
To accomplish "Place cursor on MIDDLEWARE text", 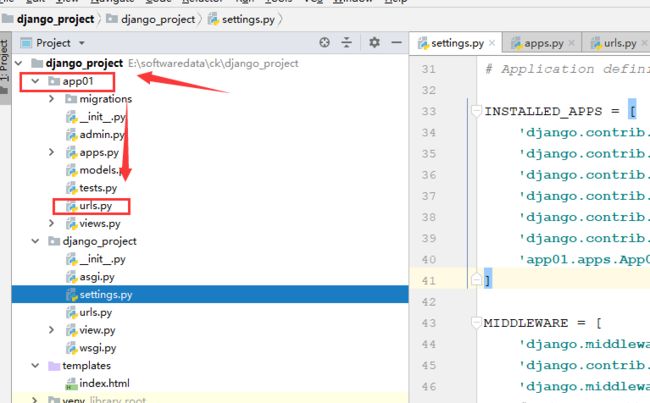I will click(526, 323).
